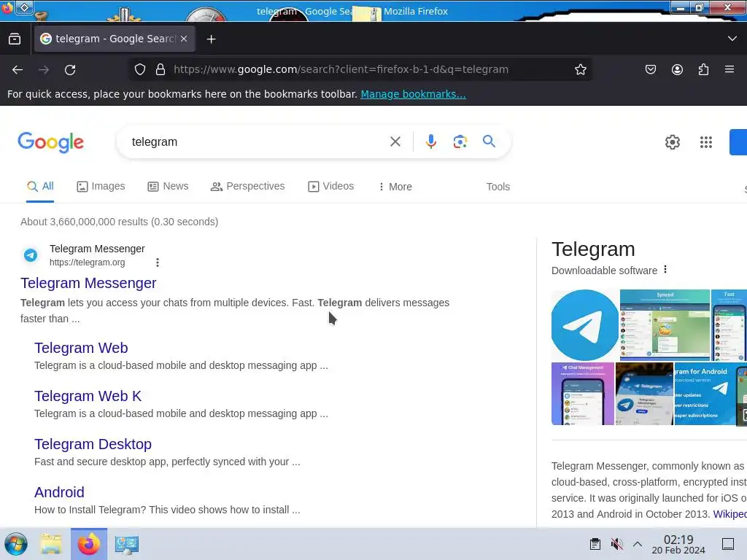View site security padlock information

tap(160, 69)
